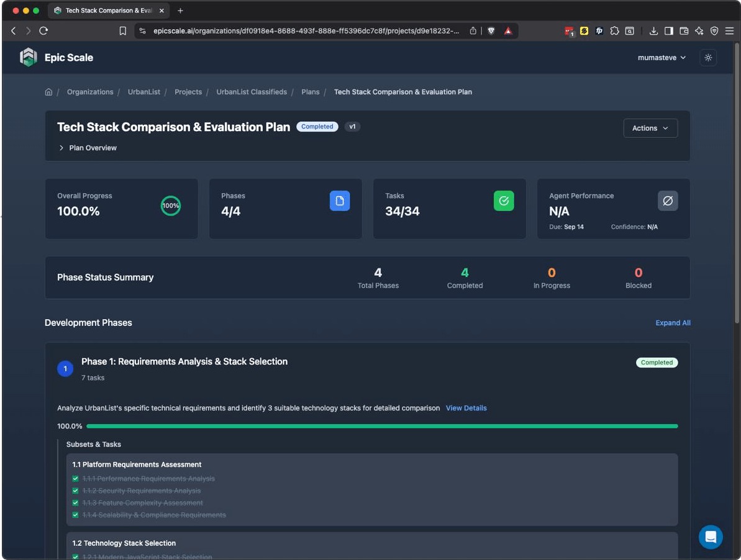Go forward with browser forward arrow
Viewport: 741px width, 560px height.
tap(29, 30)
